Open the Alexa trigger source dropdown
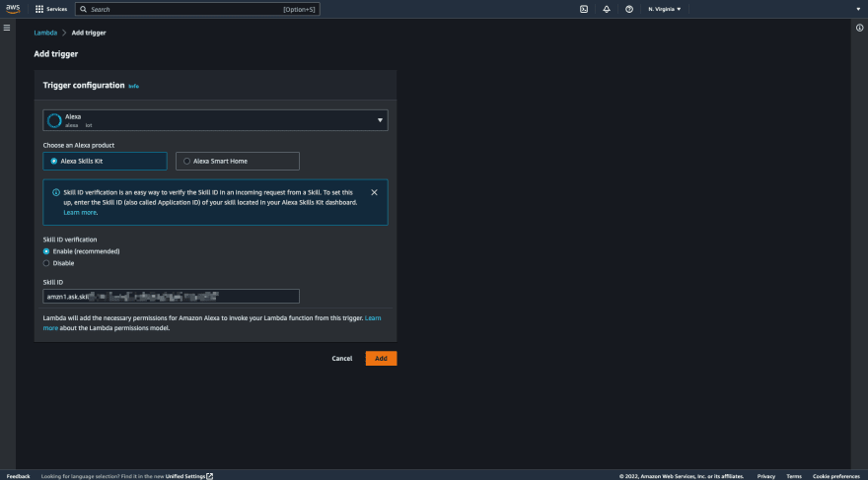The width and height of the screenshot is (868, 480). coord(215,120)
